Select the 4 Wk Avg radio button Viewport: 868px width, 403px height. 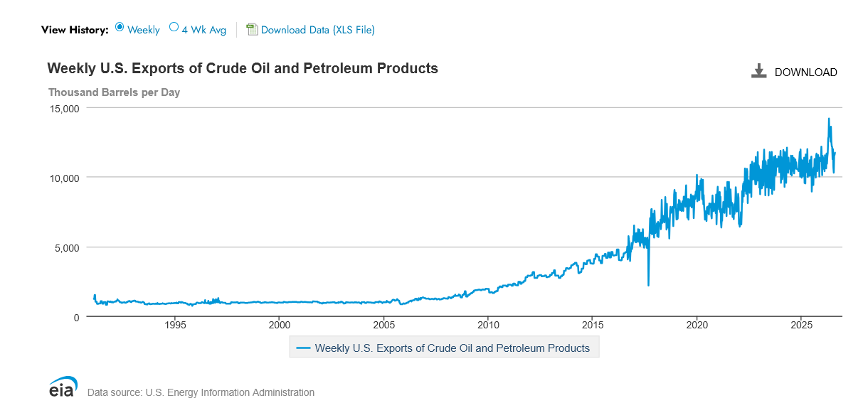(x=174, y=28)
